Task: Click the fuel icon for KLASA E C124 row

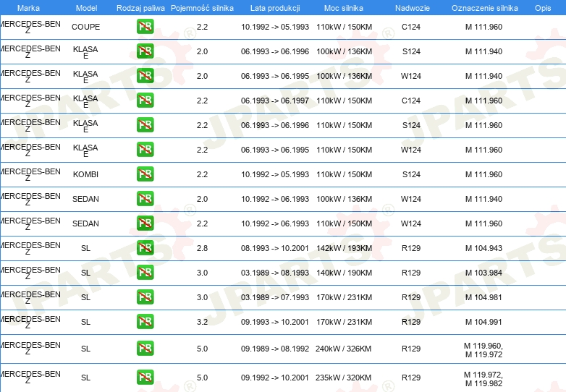Action: click(x=145, y=101)
